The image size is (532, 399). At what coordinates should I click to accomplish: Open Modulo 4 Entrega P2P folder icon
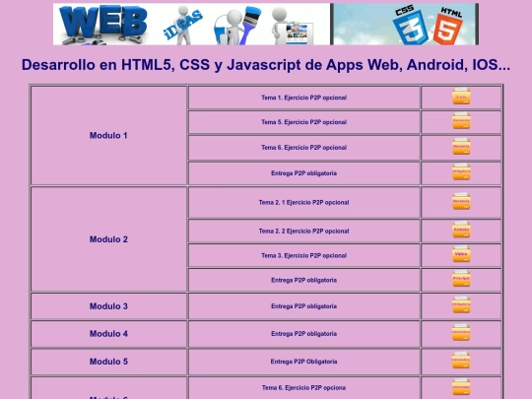point(461,333)
